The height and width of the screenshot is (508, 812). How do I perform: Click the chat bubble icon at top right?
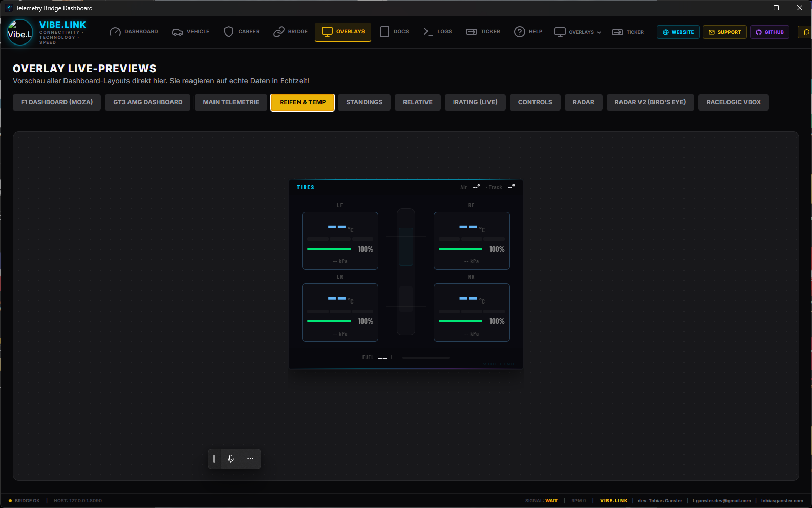[x=806, y=32]
